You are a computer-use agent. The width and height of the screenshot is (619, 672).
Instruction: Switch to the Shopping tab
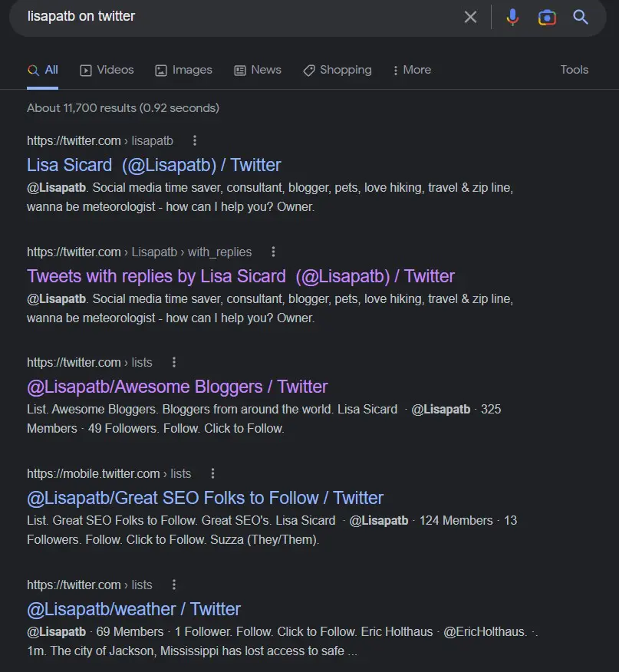pos(337,70)
